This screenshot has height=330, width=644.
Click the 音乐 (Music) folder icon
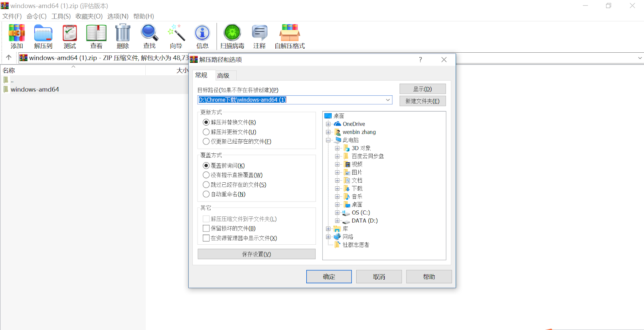(x=347, y=196)
